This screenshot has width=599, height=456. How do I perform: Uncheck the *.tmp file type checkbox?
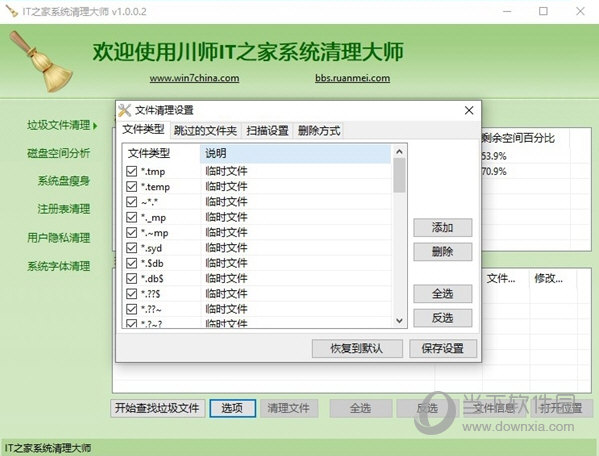131,171
